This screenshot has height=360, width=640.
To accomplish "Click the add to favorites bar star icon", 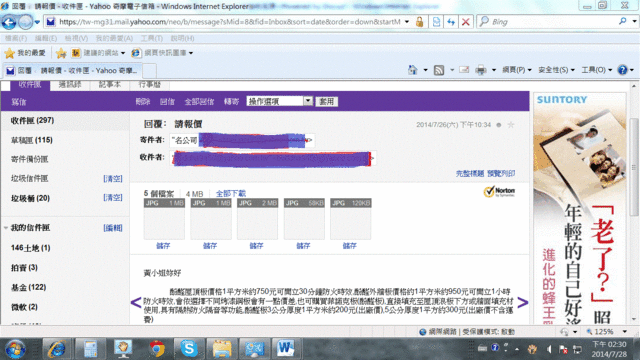I will coord(61,53).
